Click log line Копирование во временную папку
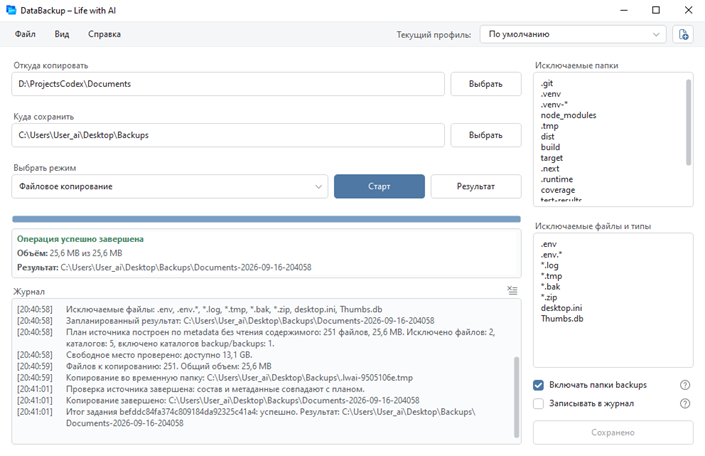Image resolution: width=705 pixels, height=456 pixels. click(239, 378)
